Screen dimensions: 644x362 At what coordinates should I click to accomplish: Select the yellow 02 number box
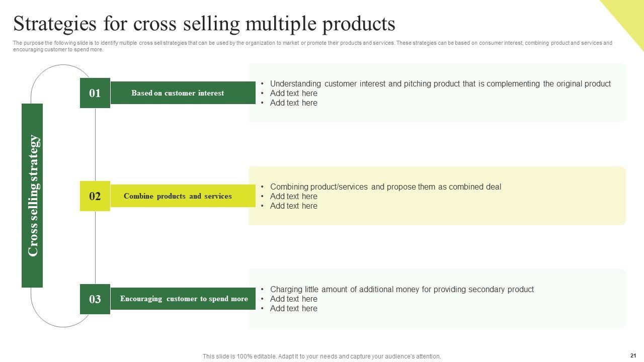click(95, 196)
